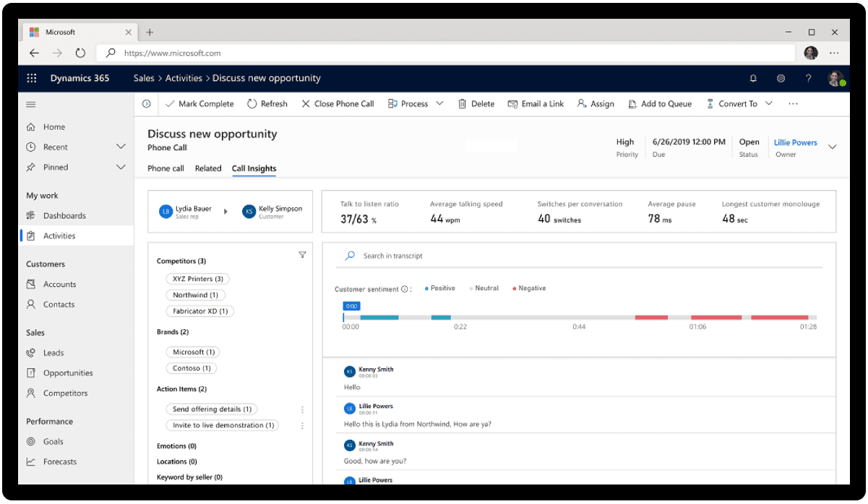
Task: Click the browser refresh button
Action: point(80,53)
